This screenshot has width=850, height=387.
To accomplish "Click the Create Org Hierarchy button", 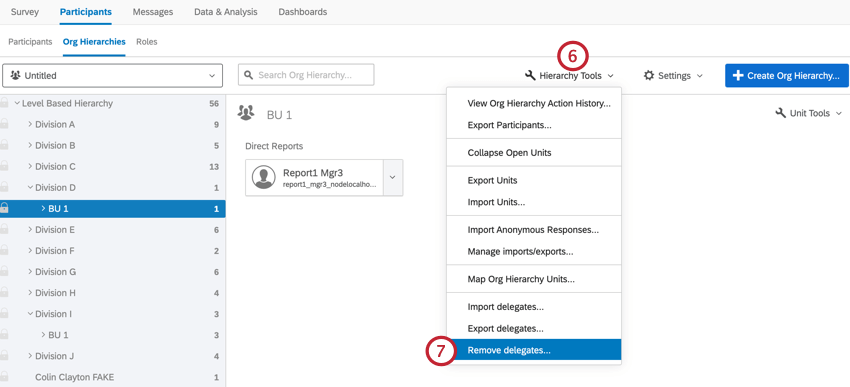I will pyautogui.click(x=787, y=76).
